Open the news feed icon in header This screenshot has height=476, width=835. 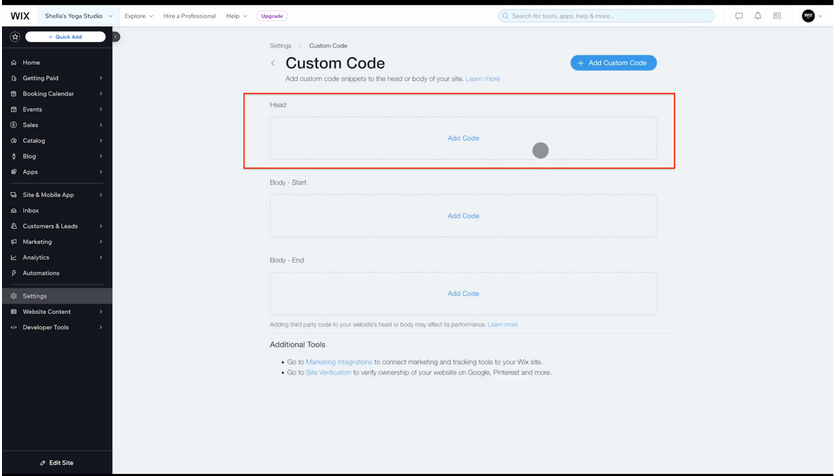(x=777, y=16)
